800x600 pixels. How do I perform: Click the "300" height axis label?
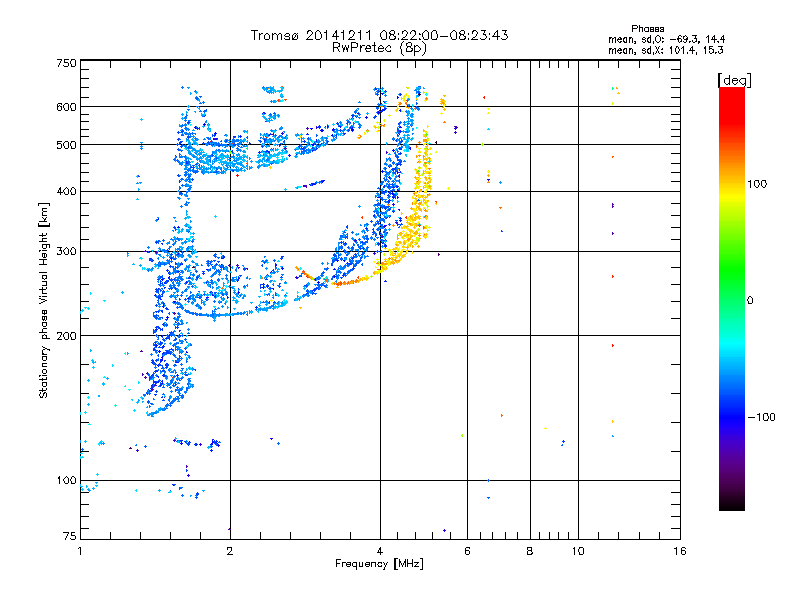click(x=66, y=252)
